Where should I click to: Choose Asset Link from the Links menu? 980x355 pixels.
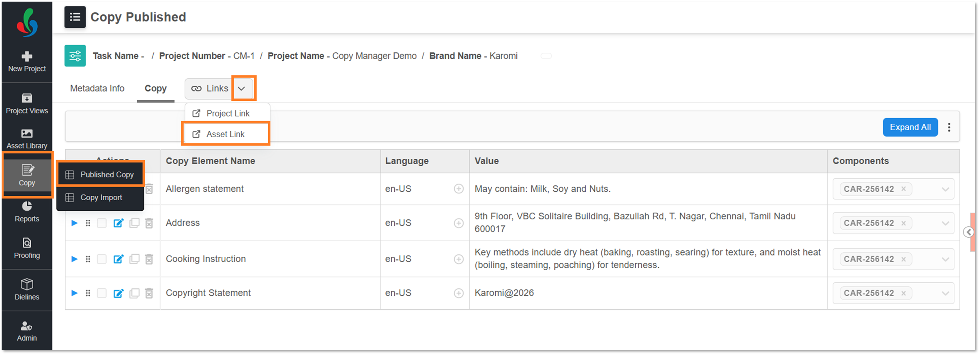point(226,134)
